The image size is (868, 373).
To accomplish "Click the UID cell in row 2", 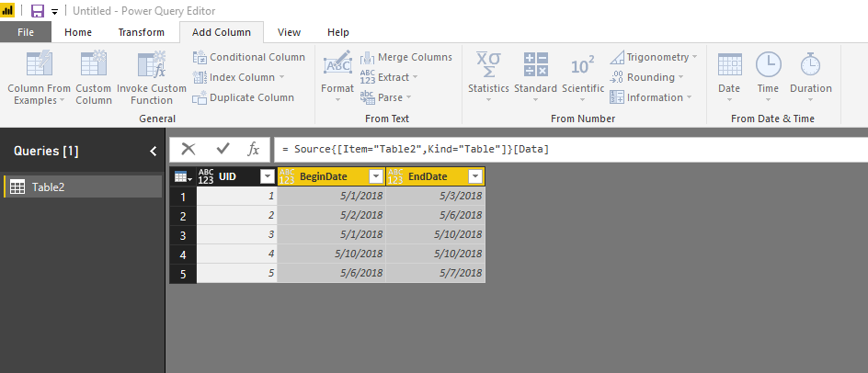I will click(237, 215).
